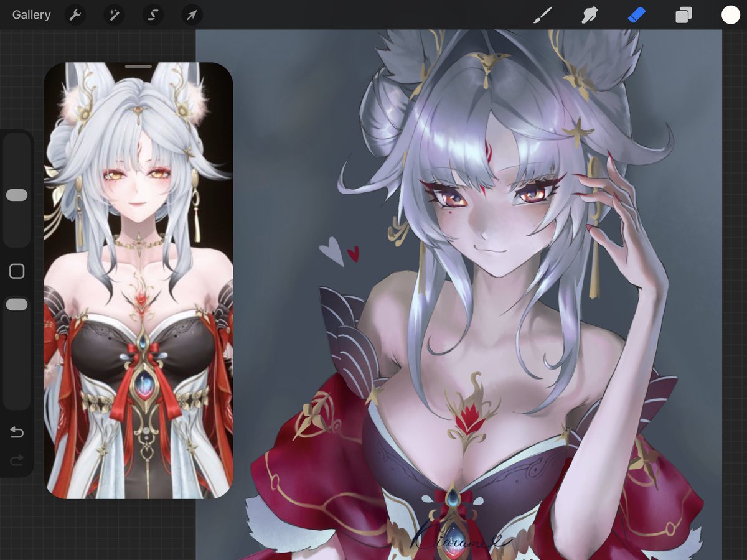The width and height of the screenshot is (747, 560).
Task: Open the Actions wrench menu
Action: click(x=75, y=15)
